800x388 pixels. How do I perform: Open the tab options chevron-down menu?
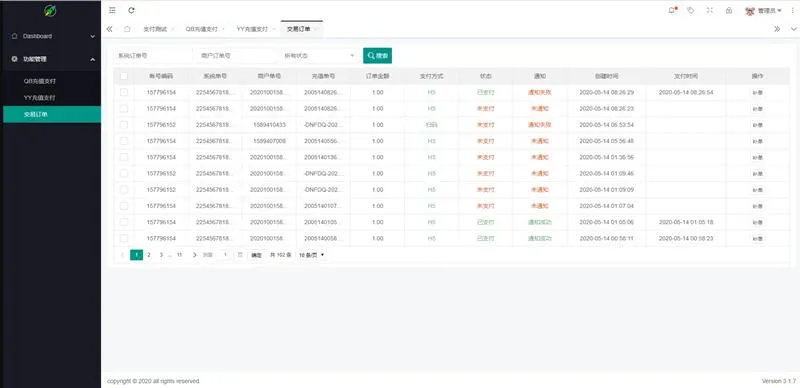point(793,29)
